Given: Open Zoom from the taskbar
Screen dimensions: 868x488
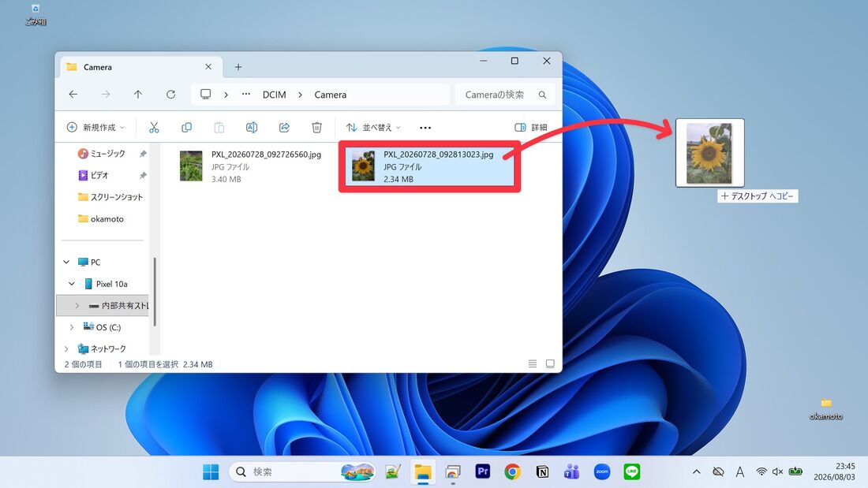Looking at the screenshot, I should point(602,472).
